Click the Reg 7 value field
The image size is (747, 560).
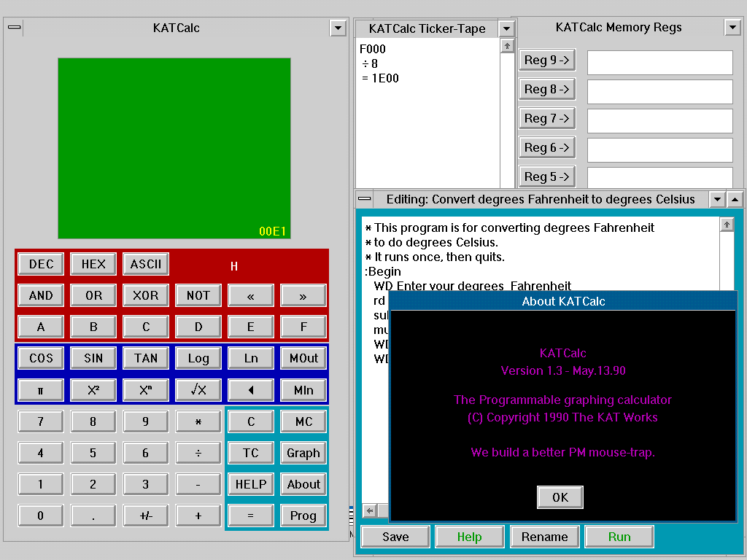659,121
